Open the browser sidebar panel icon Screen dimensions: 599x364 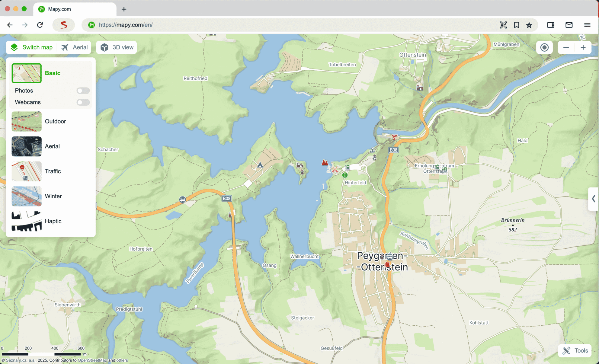(x=551, y=25)
